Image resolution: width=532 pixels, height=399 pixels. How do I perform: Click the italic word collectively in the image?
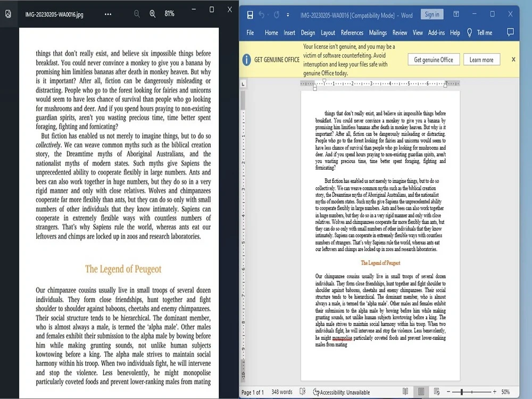(48, 145)
